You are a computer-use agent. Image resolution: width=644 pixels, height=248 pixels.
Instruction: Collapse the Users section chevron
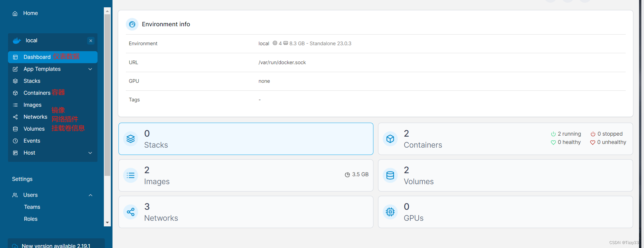pos(91,195)
